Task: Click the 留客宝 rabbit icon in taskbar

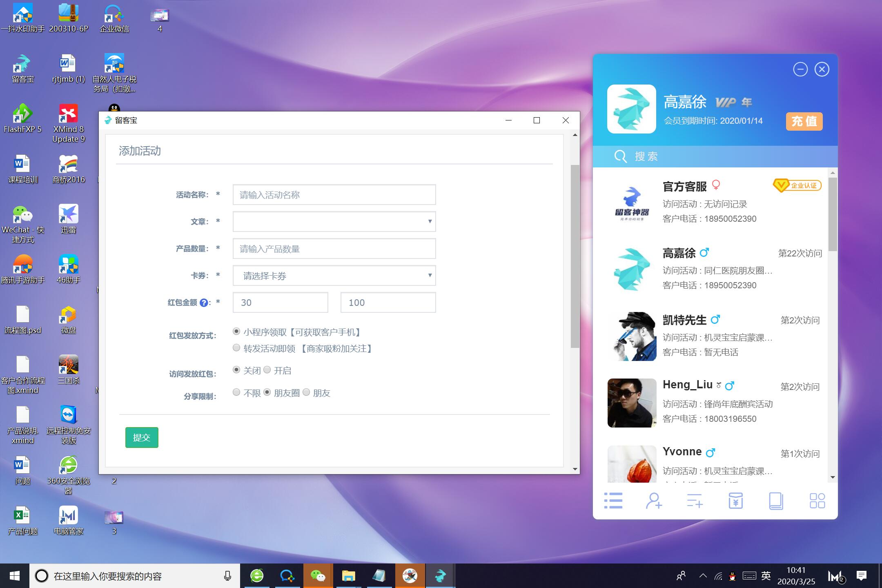Action: (x=440, y=576)
